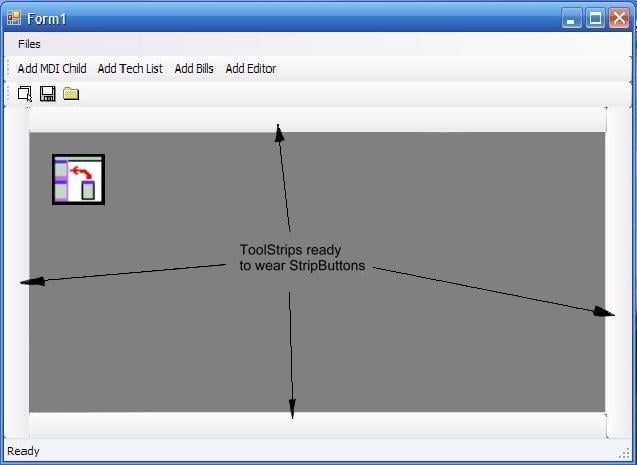This screenshot has height=465, width=637.
Task: Select Add Bills in the toolbar
Action: [x=194, y=69]
